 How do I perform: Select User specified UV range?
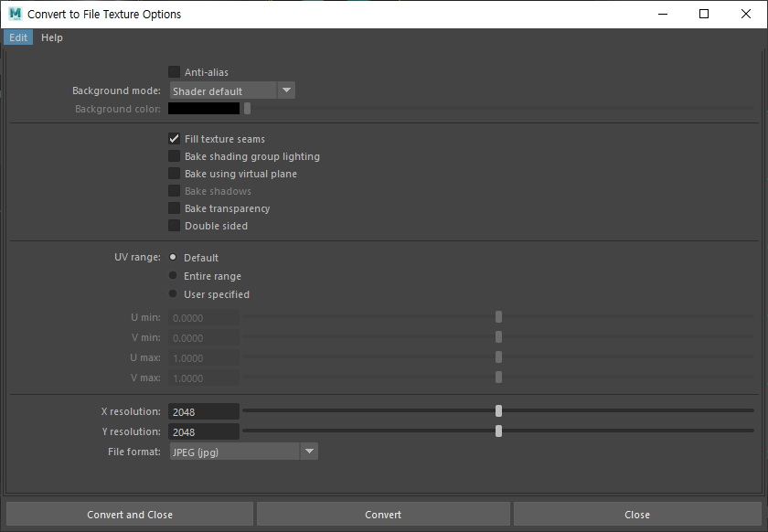[x=173, y=294]
